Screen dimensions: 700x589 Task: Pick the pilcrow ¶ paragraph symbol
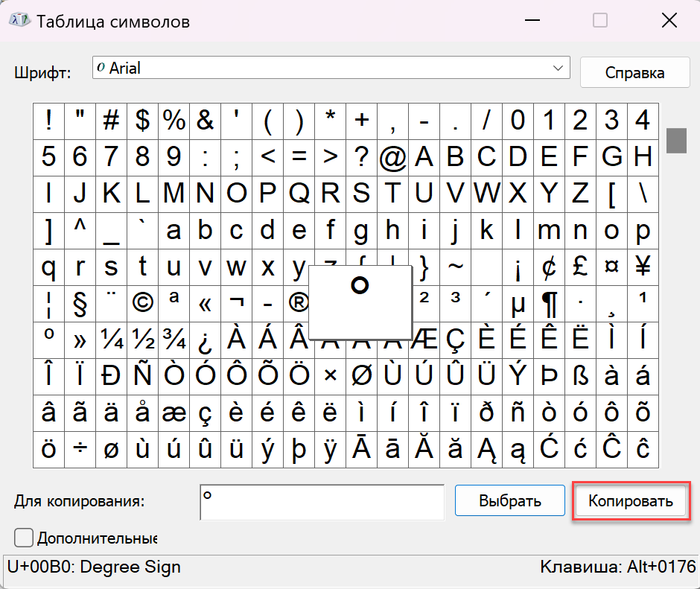tap(549, 303)
